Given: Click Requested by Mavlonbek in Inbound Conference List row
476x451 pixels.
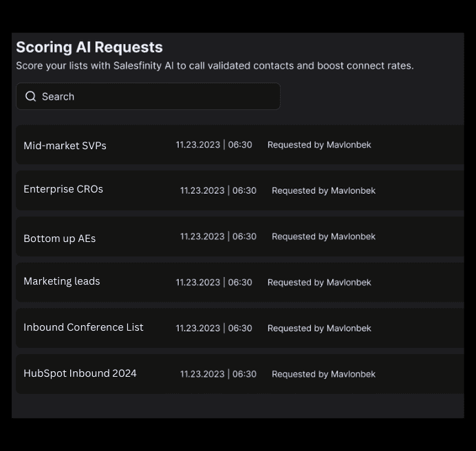Looking at the screenshot, I should click(x=319, y=328).
